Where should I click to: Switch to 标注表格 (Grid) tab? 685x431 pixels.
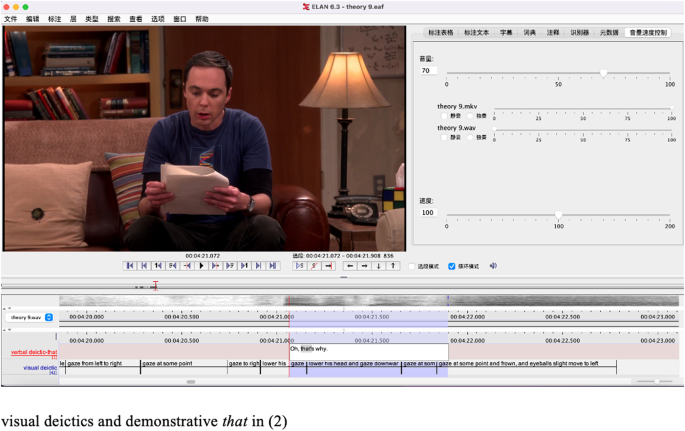[x=440, y=32]
